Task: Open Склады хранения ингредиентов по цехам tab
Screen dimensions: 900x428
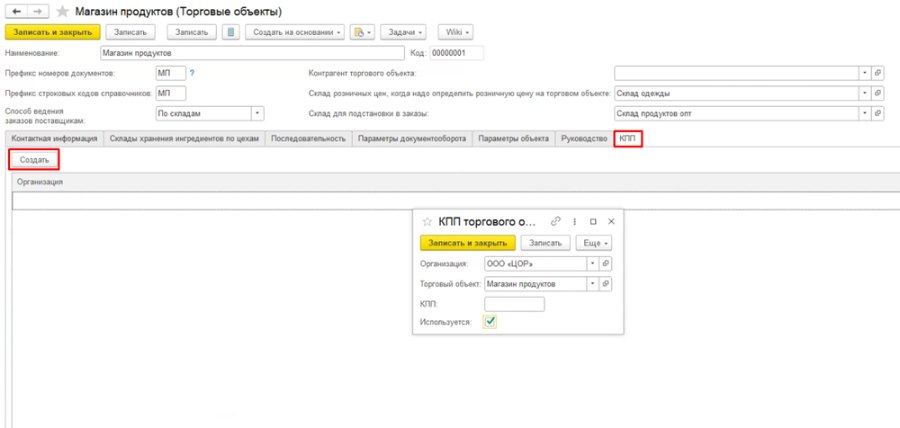Action: (x=184, y=139)
